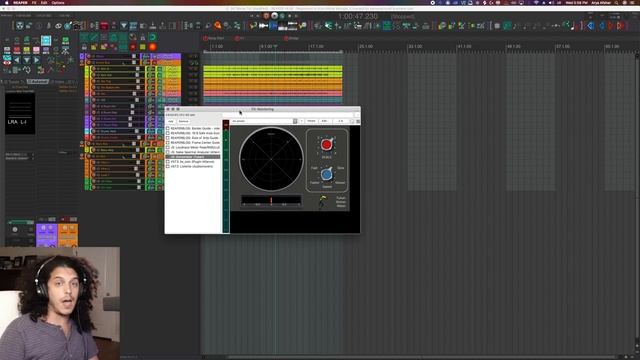
Task: Toggle JS Saike Spectral Analyzer checkbox
Action: (168, 152)
